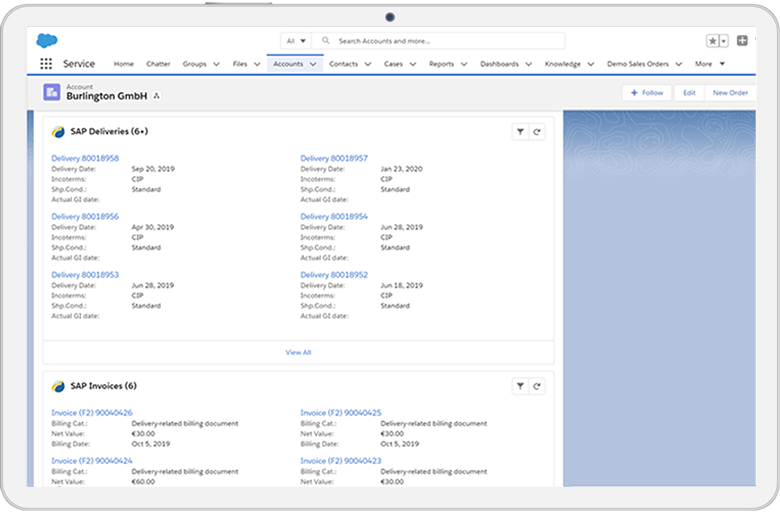Open Delivery 80018957 link

coord(334,158)
